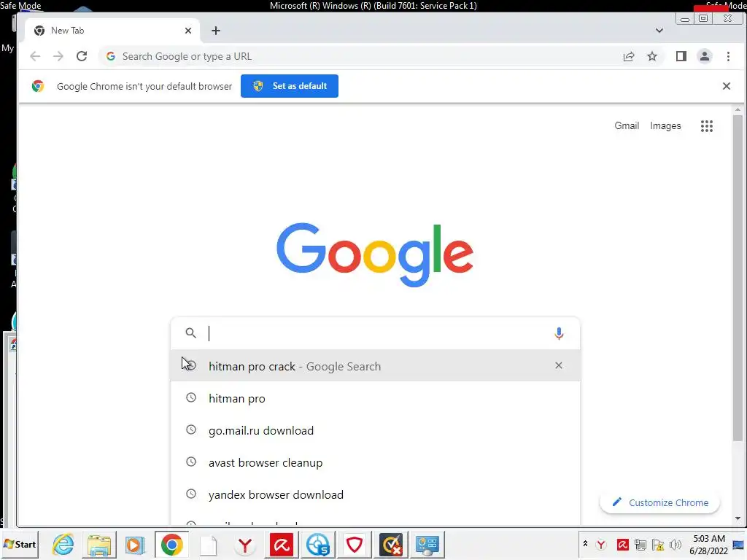This screenshot has width=747, height=560.
Task: Open Avira red icon in taskbar
Action: coord(282,544)
